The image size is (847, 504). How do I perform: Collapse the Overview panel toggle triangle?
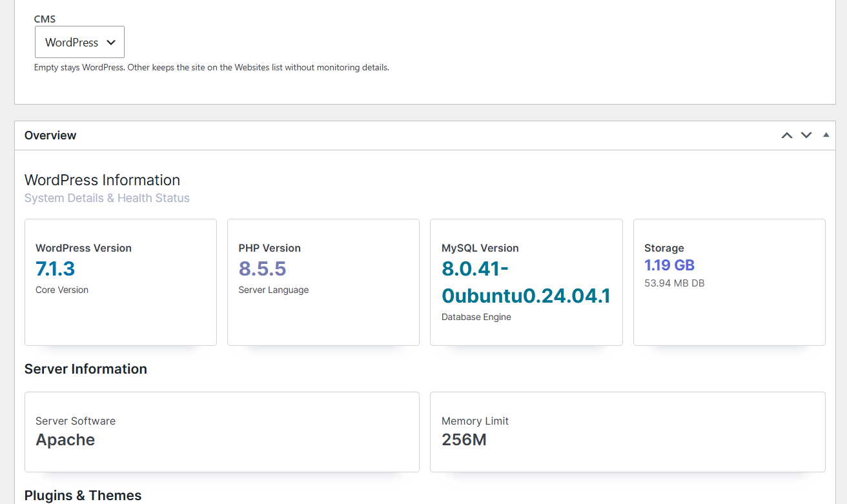[826, 135]
